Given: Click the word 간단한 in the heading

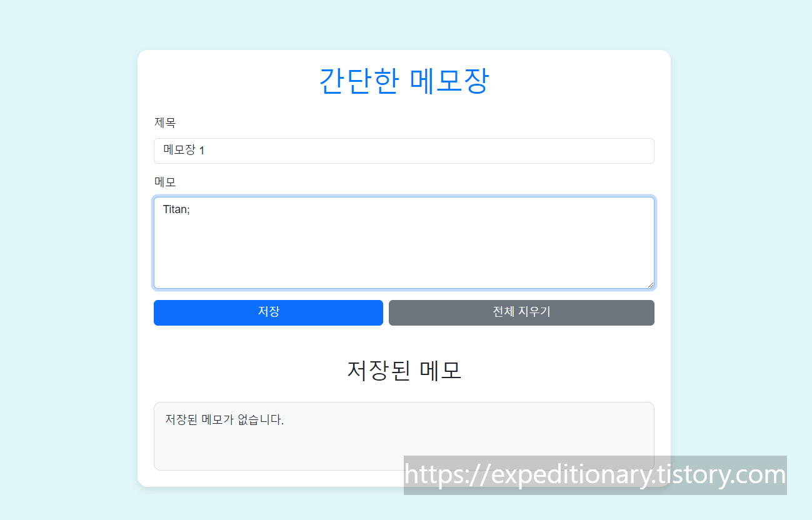Looking at the screenshot, I should coord(358,81).
